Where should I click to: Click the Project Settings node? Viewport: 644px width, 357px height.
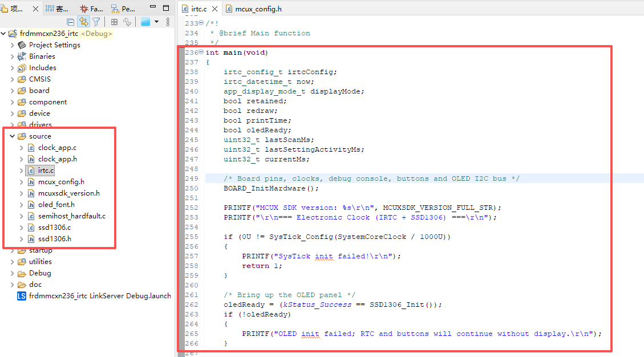(54, 45)
